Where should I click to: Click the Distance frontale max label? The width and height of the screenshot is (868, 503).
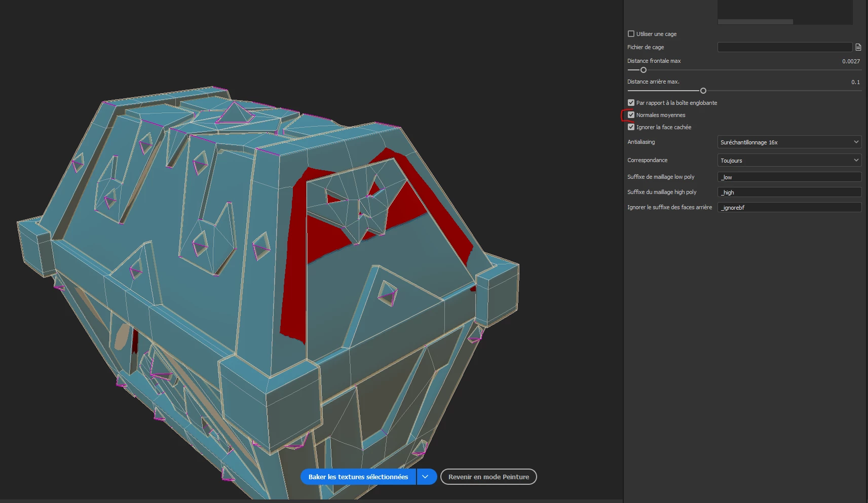click(654, 61)
